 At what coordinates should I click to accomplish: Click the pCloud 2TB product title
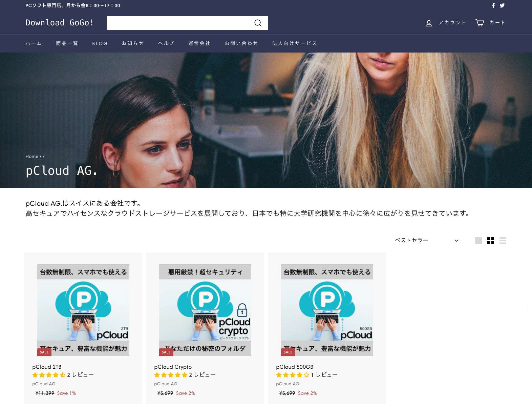(x=47, y=367)
